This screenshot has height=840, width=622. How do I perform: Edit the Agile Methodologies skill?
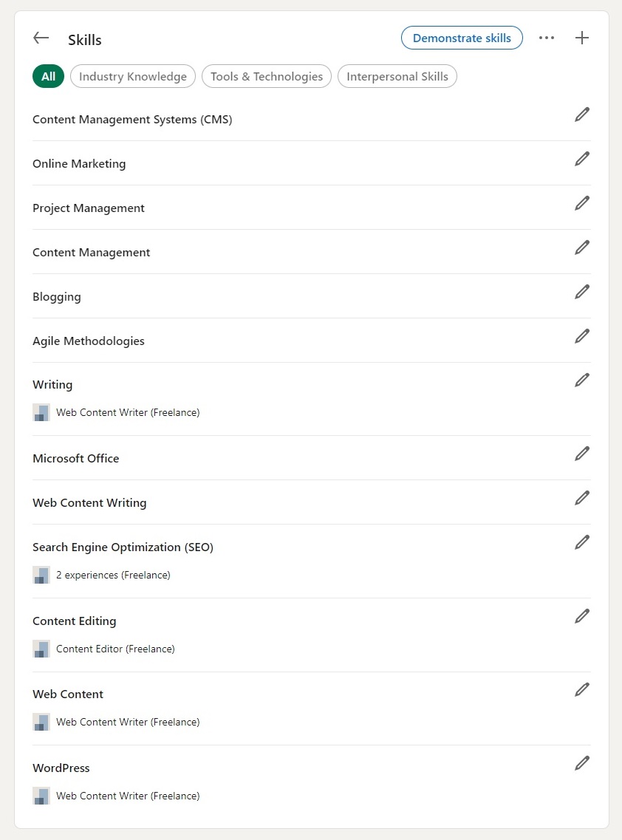(x=582, y=336)
